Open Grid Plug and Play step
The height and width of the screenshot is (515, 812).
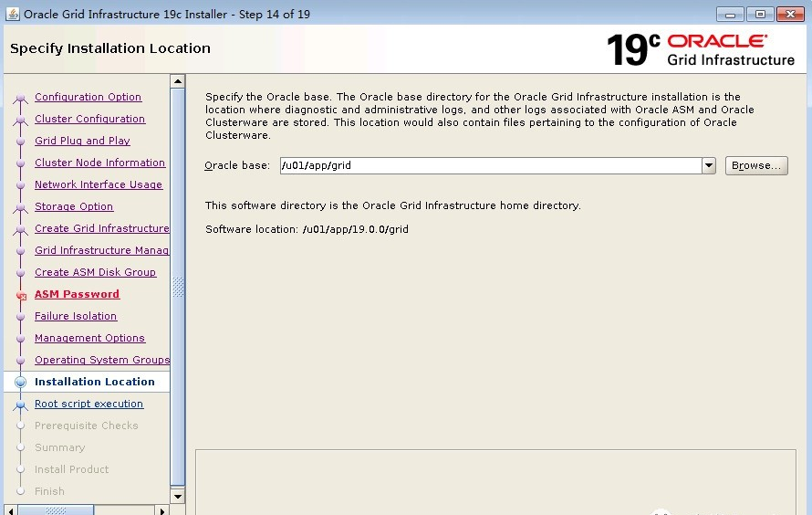pyautogui.click(x=82, y=141)
